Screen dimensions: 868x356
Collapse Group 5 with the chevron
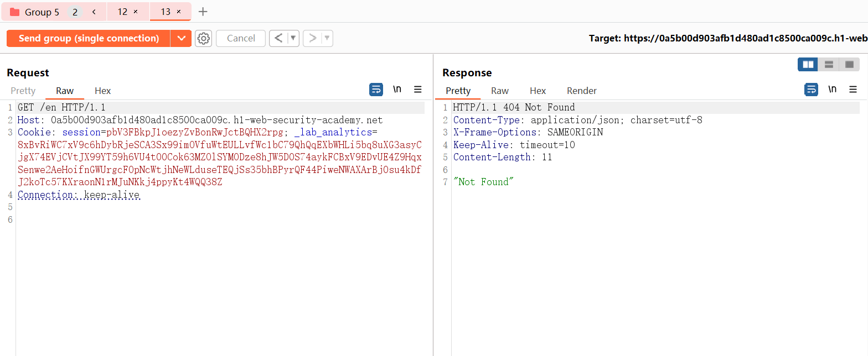pos(94,12)
